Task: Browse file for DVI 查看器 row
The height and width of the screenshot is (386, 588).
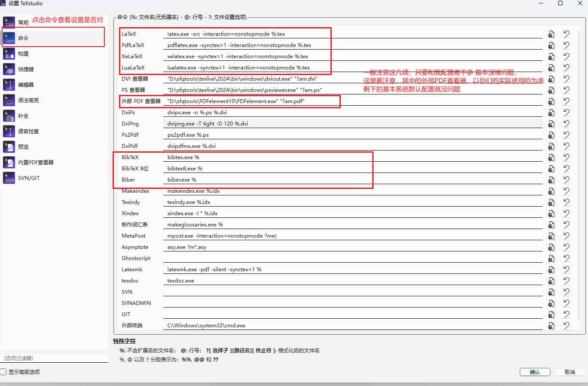Action: tap(551, 78)
